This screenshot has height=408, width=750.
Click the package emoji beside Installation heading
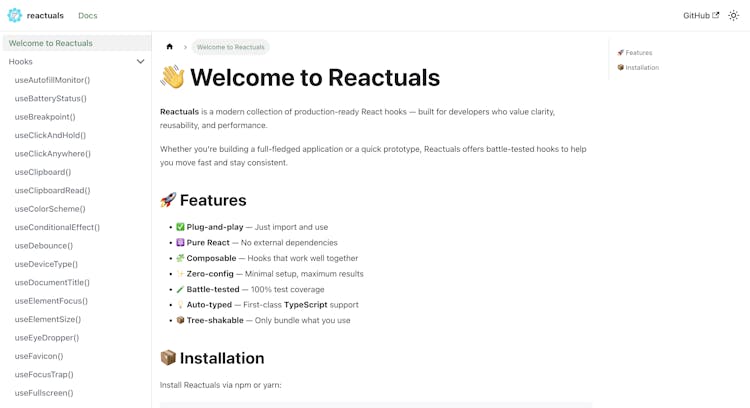[x=168, y=357]
